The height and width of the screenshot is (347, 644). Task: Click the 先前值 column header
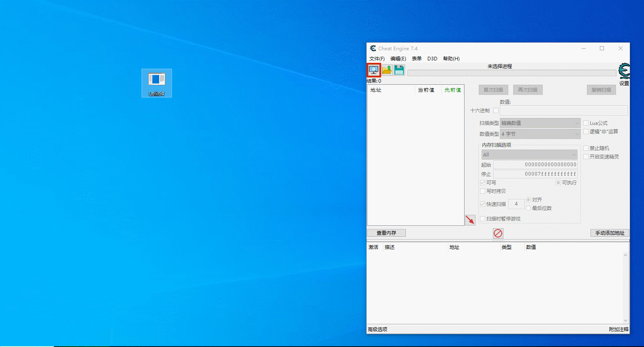coord(452,90)
